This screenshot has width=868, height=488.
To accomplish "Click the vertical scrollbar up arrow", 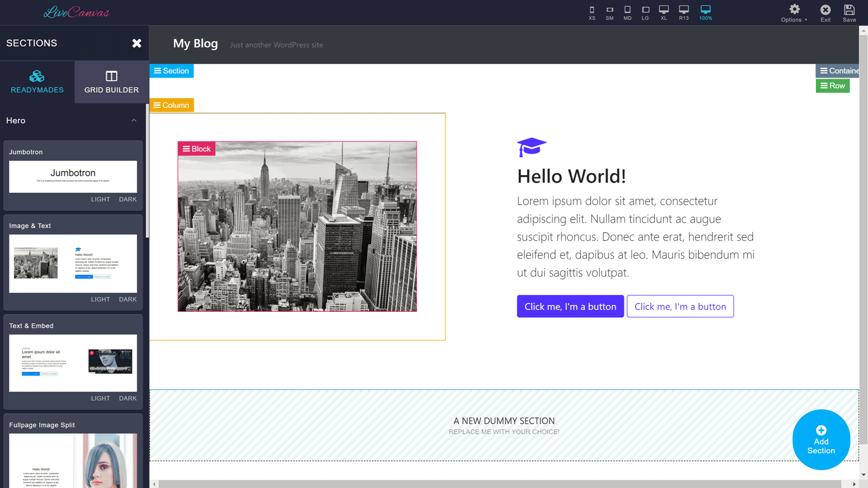I will [x=864, y=30].
